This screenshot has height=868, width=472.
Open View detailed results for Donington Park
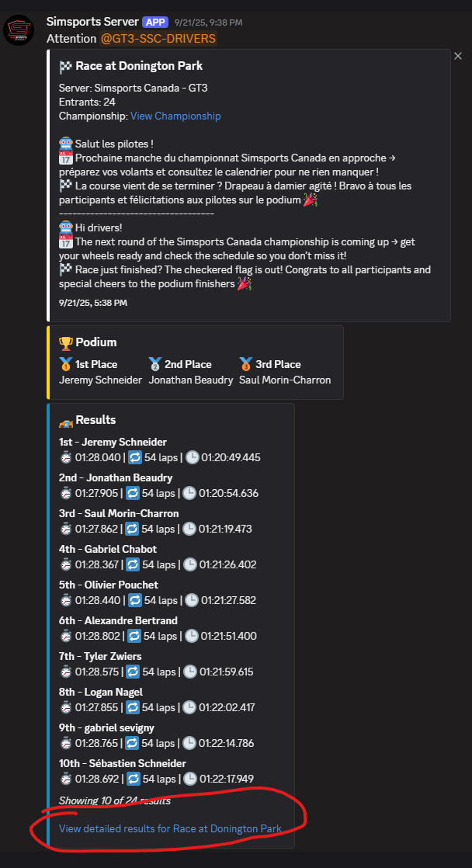170,828
